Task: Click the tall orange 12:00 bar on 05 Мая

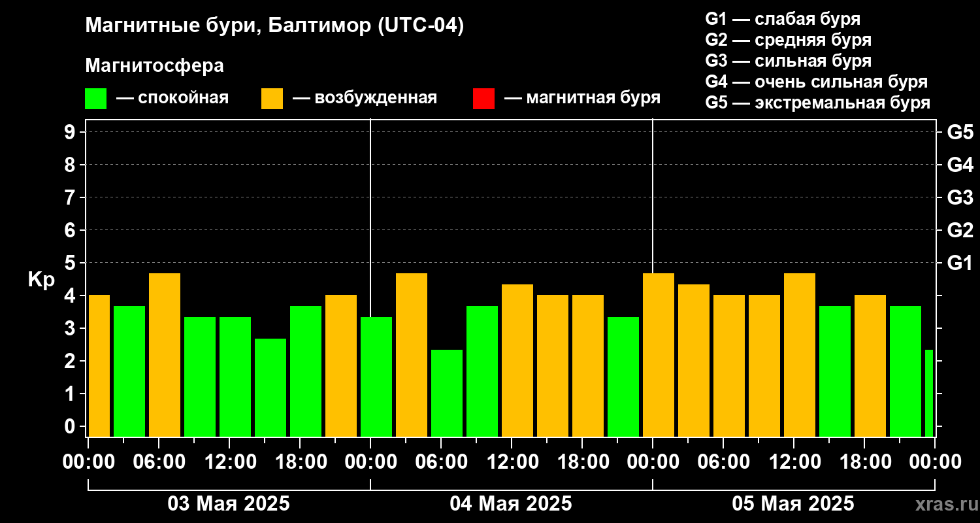Action: coord(800,355)
